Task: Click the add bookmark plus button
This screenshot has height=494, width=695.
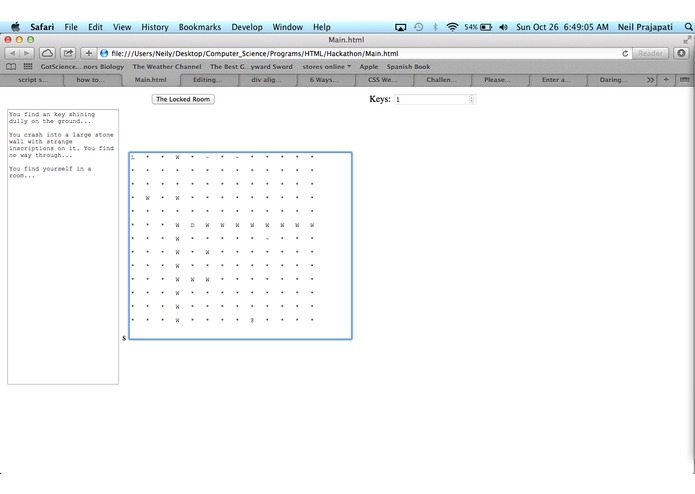Action: [x=88, y=53]
